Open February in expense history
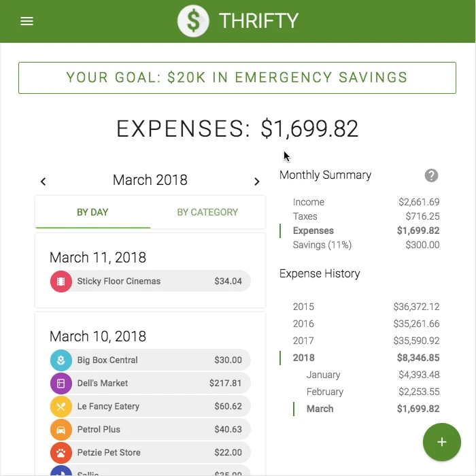 [373, 392]
